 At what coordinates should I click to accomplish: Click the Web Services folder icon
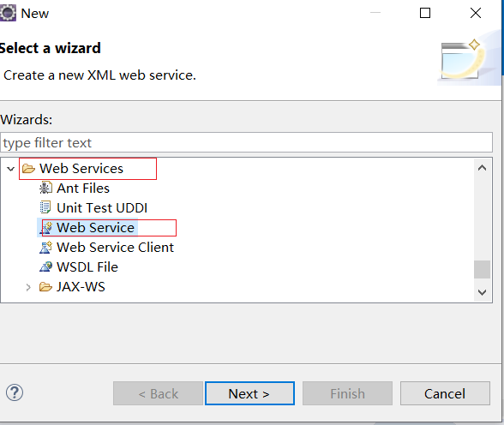(28, 169)
